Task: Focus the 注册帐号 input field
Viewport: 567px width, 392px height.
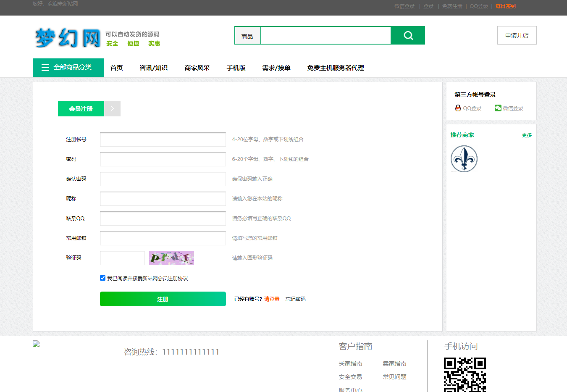Action: [163, 139]
